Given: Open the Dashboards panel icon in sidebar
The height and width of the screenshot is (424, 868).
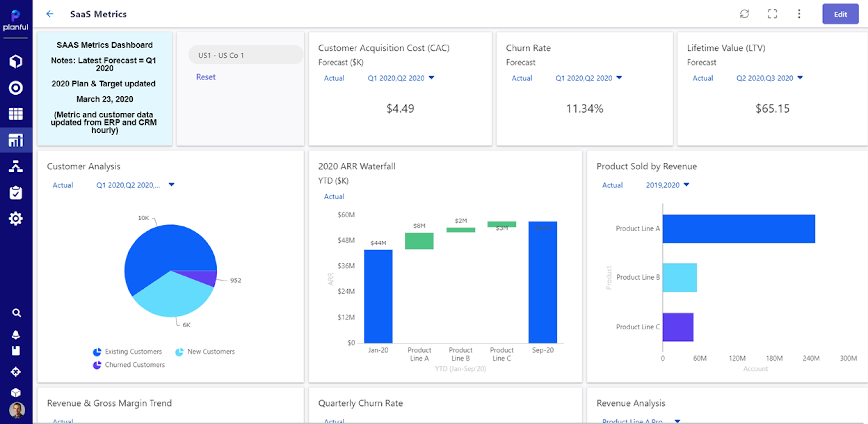Looking at the screenshot, I should click(x=16, y=140).
